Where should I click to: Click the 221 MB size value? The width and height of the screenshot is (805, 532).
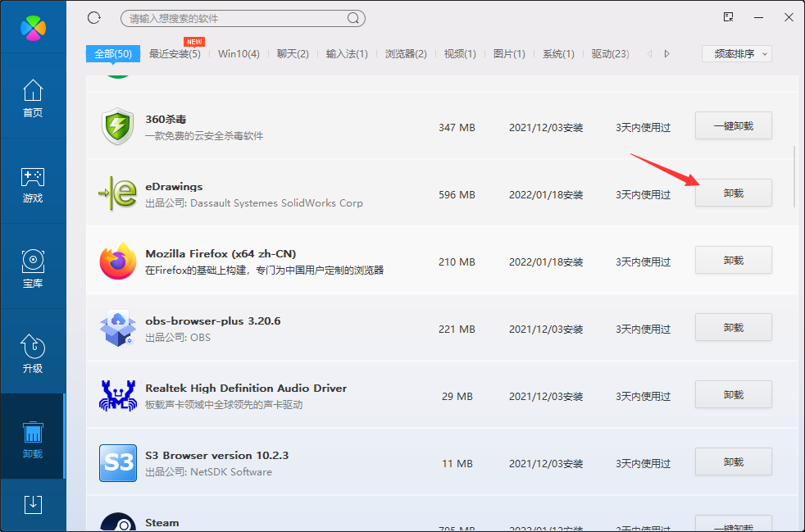(457, 330)
